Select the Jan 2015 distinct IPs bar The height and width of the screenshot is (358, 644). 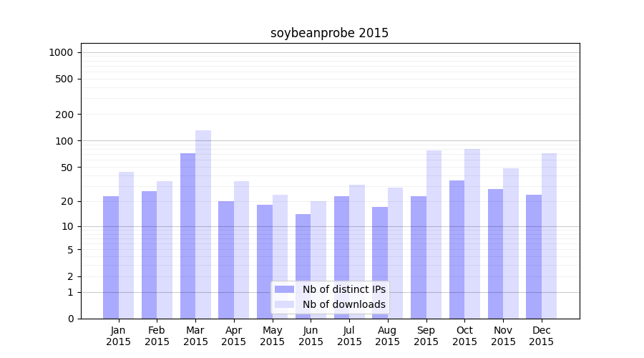(x=111, y=257)
